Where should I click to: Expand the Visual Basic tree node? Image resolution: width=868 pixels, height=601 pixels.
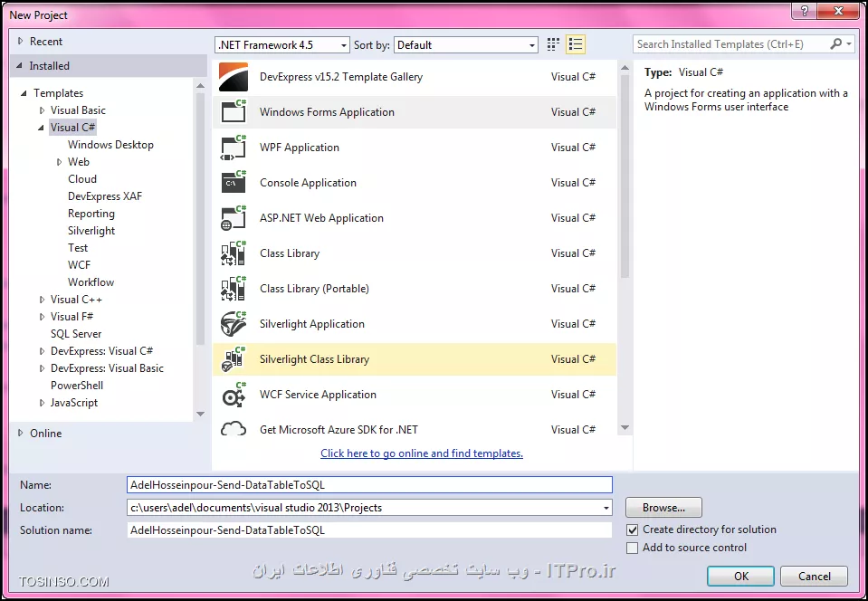[42, 110]
